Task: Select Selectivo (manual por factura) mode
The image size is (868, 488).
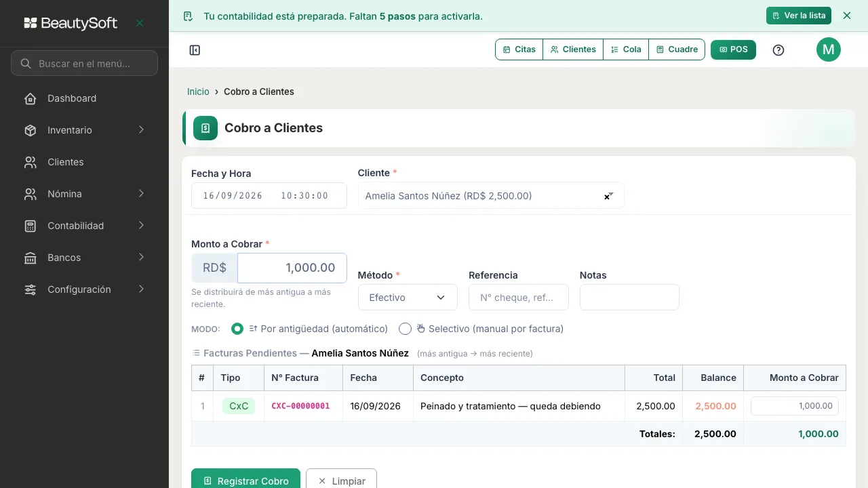Action: pos(405,329)
